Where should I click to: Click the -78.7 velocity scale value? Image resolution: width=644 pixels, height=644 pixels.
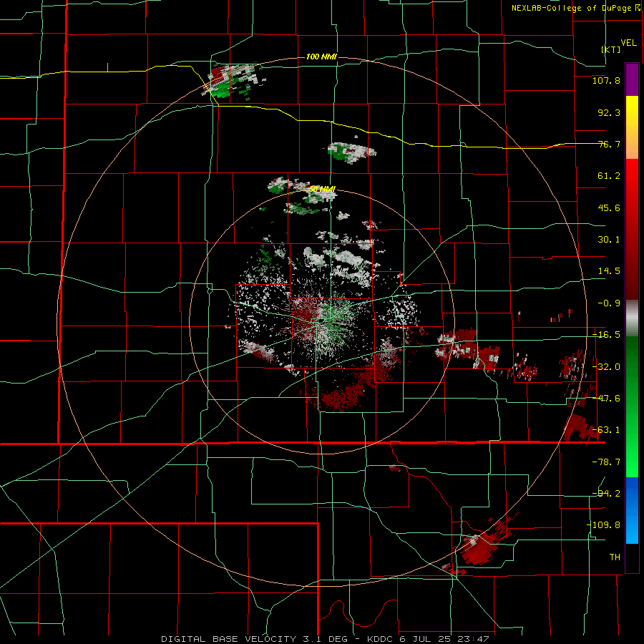(606, 462)
